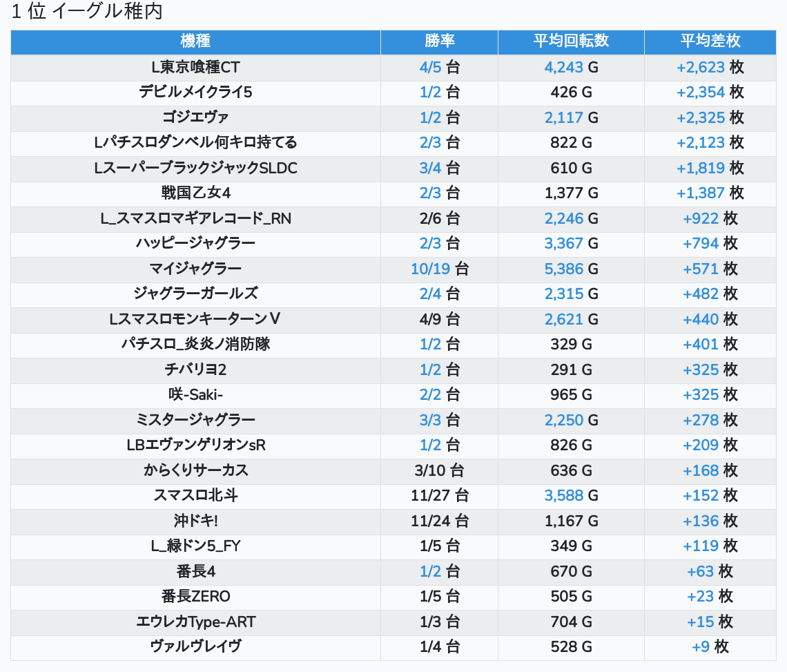
Task: Click the スマスロ北斗 machine name
Action: [195, 496]
